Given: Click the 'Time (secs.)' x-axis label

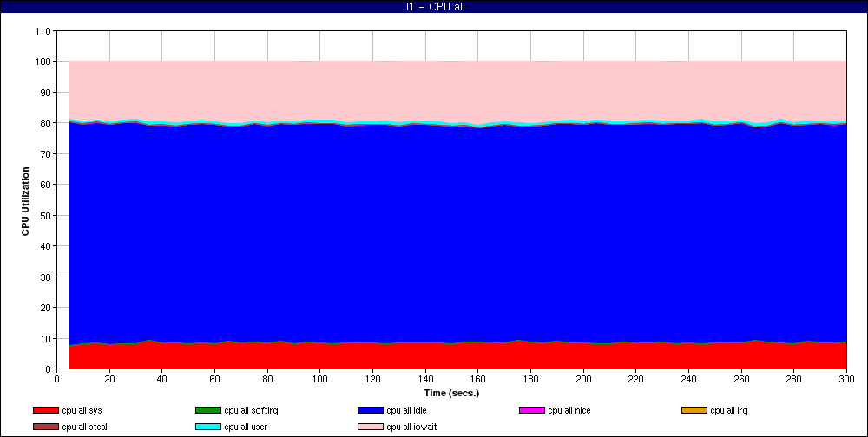Looking at the screenshot, I should pyautogui.click(x=451, y=394).
